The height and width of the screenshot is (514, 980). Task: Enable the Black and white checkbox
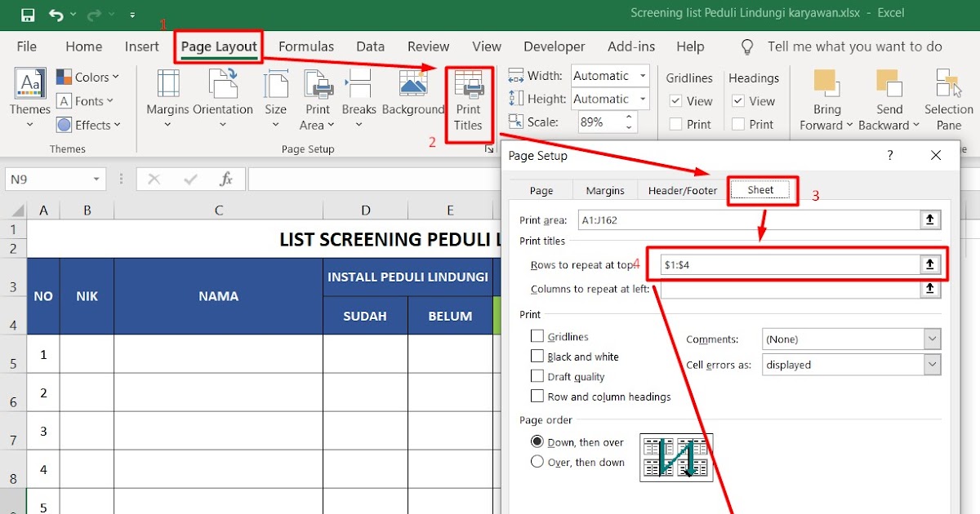[537, 357]
